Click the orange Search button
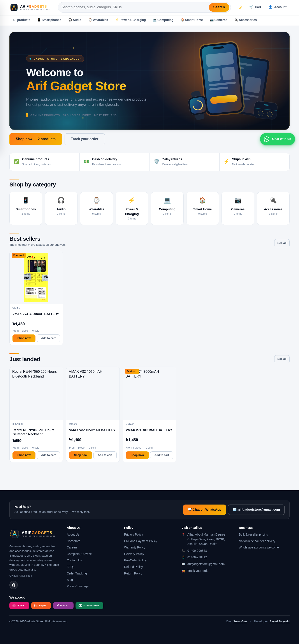The width and height of the screenshot is (299, 644). (219, 7)
